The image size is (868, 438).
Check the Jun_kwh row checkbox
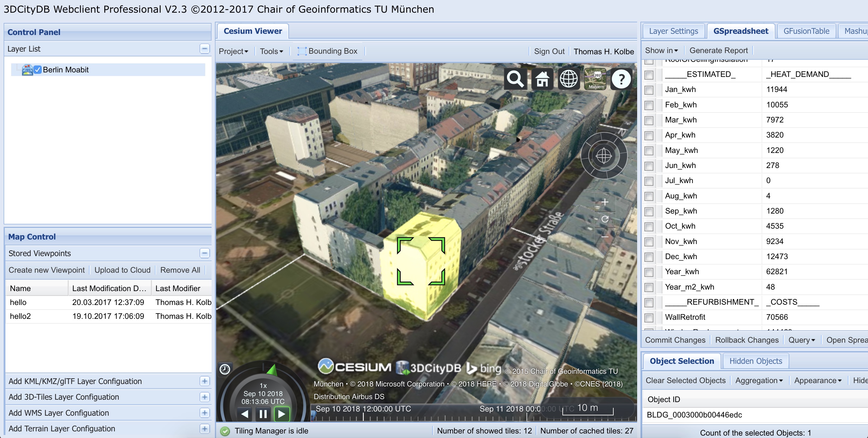[649, 166]
